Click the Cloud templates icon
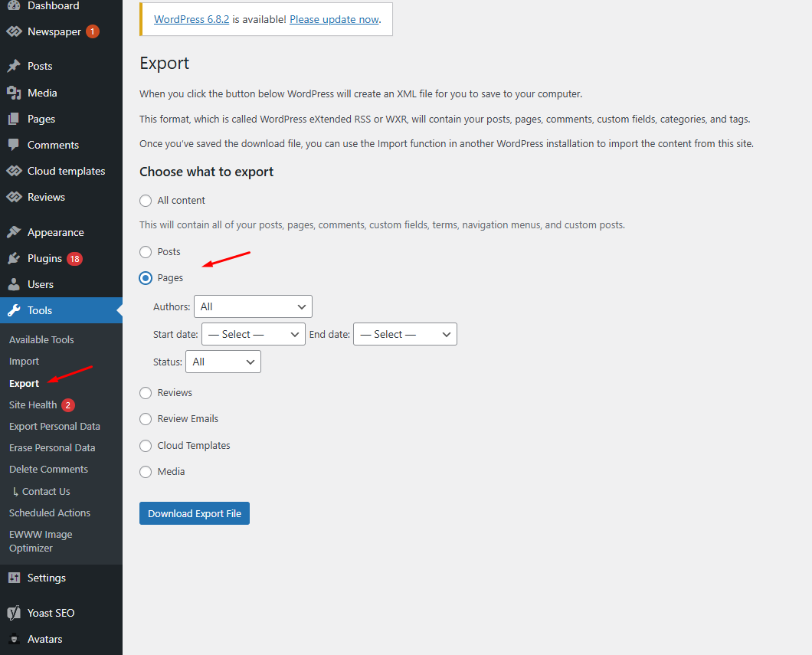Screen dimensions: 812x655 tap(14, 171)
